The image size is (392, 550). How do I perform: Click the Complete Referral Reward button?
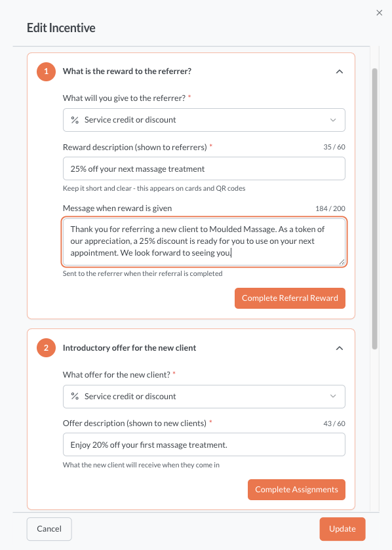(290, 298)
